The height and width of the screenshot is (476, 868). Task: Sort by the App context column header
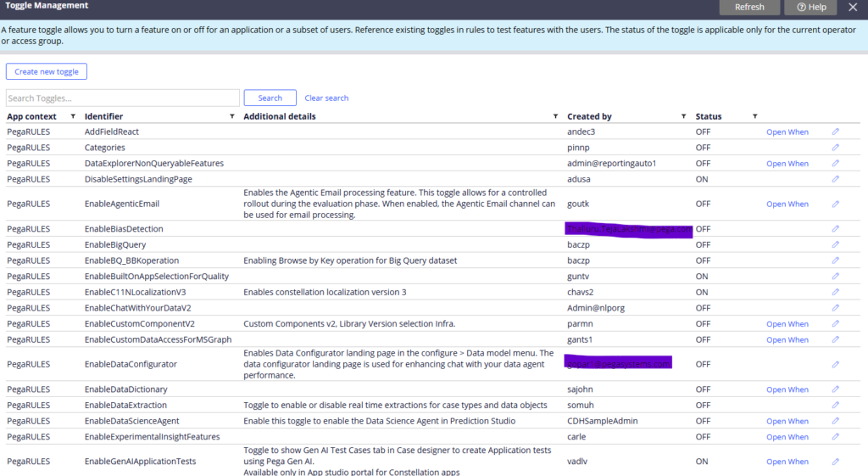[x=31, y=116]
